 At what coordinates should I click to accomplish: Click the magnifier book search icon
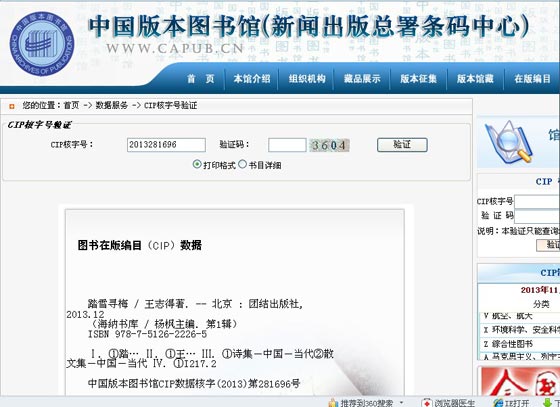(x=508, y=142)
